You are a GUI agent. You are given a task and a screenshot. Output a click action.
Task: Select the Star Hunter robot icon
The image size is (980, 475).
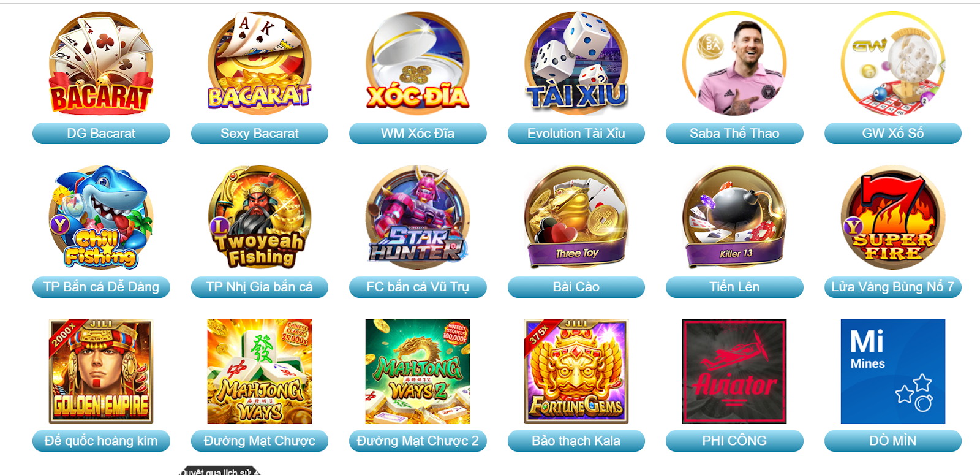pyautogui.click(x=418, y=218)
